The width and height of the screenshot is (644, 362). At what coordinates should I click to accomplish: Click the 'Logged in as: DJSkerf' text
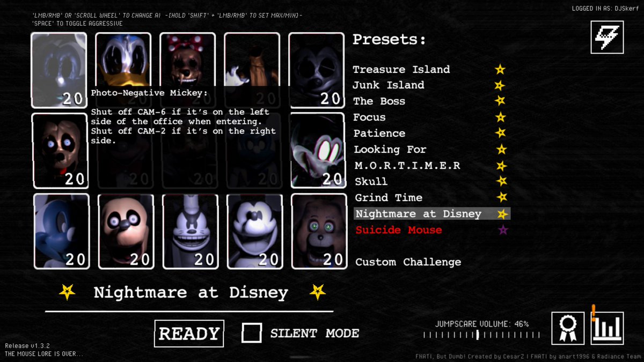[x=606, y=9]
